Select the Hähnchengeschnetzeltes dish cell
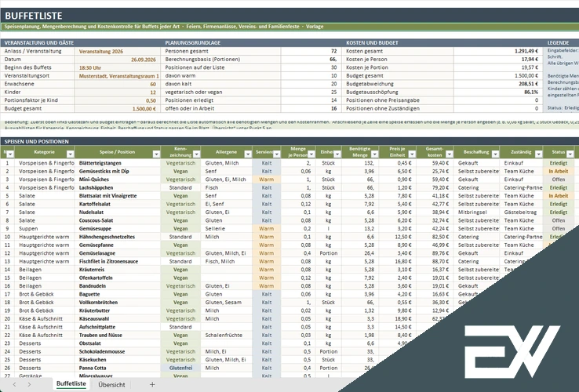The width and height of the screenshot is (579, 392). (x=118, y=237)
